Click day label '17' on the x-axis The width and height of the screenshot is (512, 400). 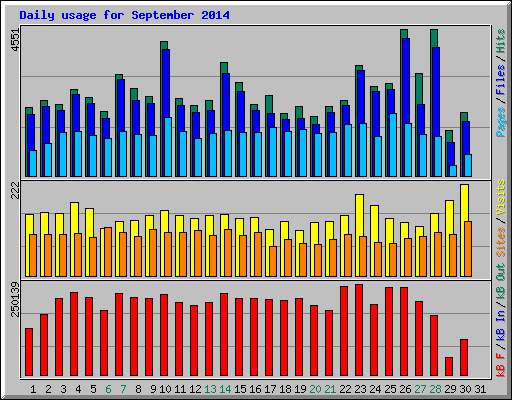click(x=270, y=389)
